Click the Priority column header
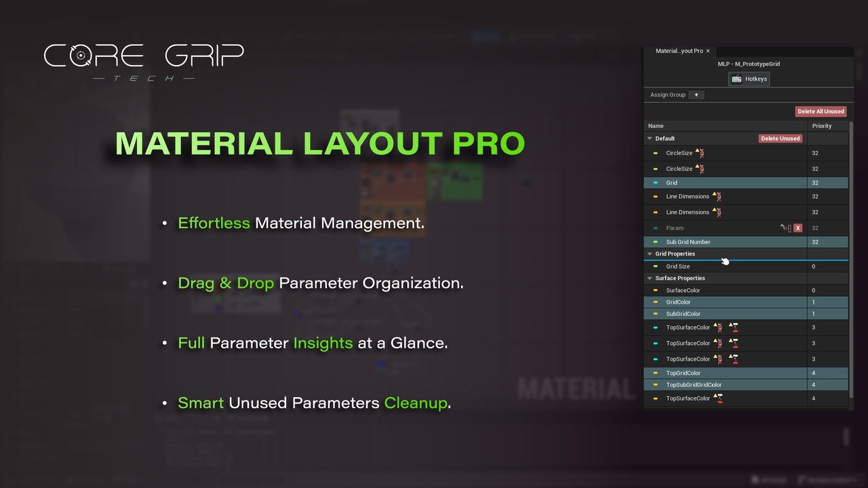Viewport: 868px width, 488px height. pos(828,126)
